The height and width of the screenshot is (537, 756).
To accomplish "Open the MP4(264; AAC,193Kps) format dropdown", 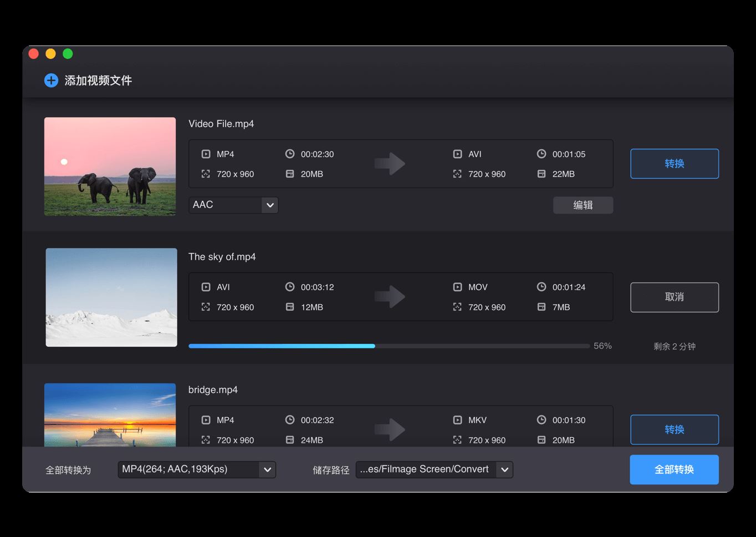I will (197, 470).
